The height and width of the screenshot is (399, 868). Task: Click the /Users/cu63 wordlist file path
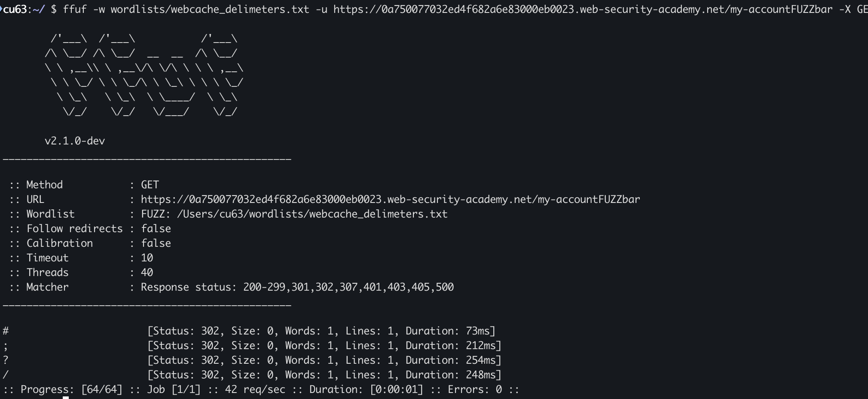point(312,214)
